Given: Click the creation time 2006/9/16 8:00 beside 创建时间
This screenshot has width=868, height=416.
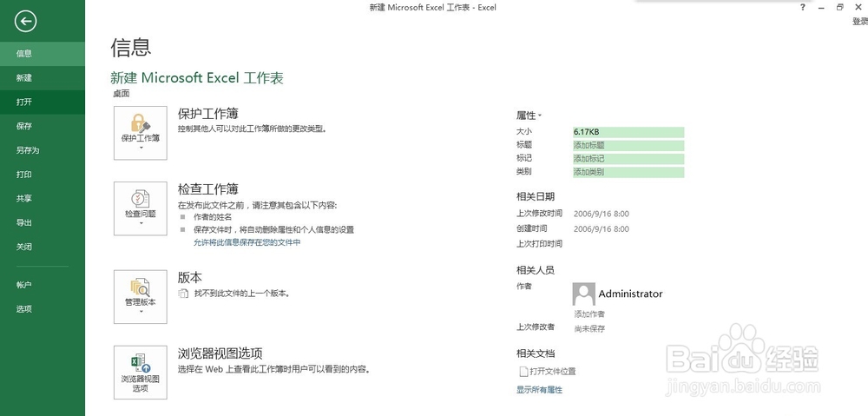Looking at the screenshot, I should point(602,228).
